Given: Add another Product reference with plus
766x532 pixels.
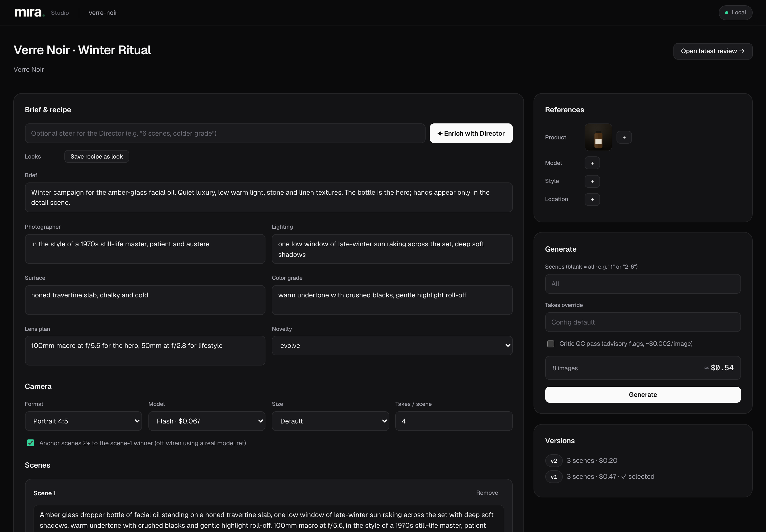Looking at the screenshot, I should pyautogui.click(x=624, y=137).
